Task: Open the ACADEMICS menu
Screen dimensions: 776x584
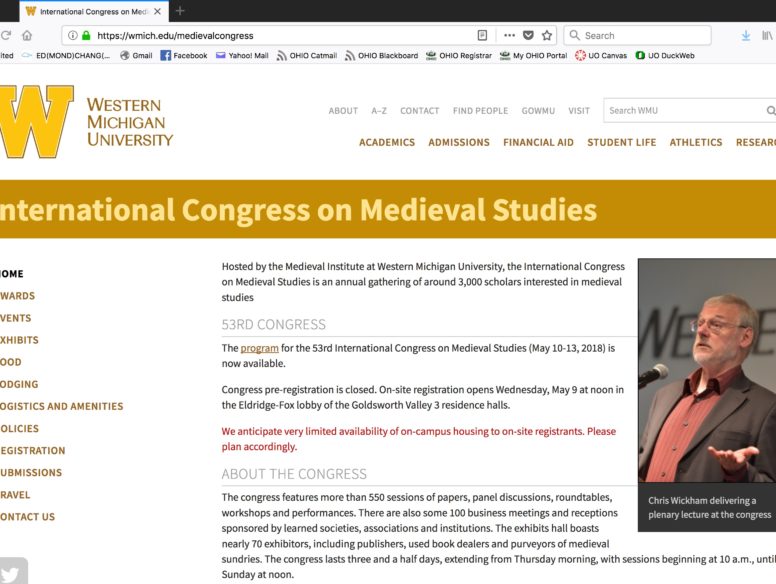Action: tap(387, 143)
